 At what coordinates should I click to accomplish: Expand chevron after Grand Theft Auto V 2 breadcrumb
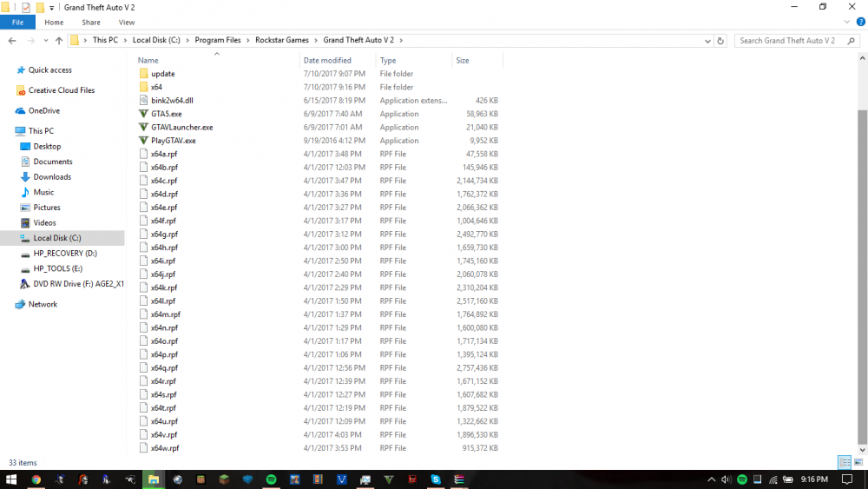pyautogui.click(x=401, y=40)
